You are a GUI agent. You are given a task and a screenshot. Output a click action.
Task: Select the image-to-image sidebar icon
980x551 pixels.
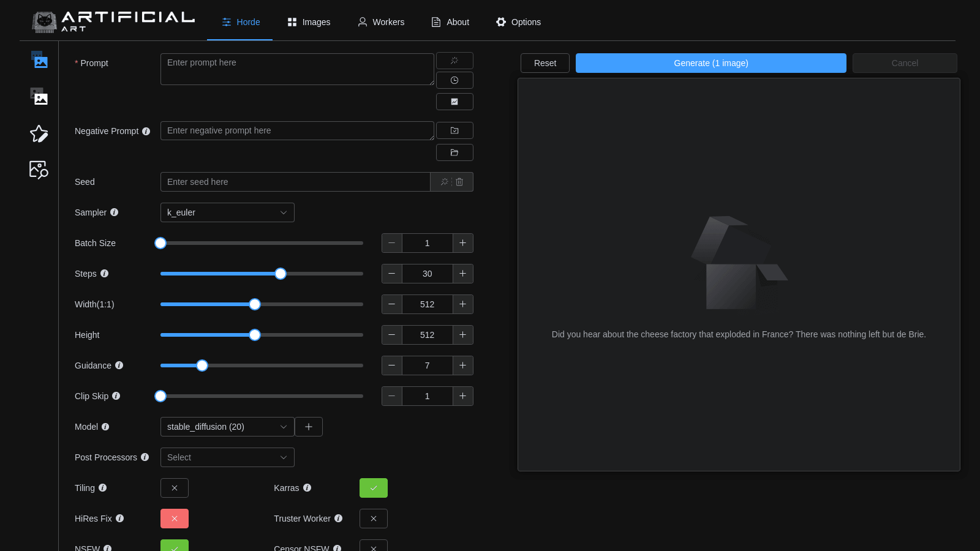pyautogui.click(x=39, y=97)
